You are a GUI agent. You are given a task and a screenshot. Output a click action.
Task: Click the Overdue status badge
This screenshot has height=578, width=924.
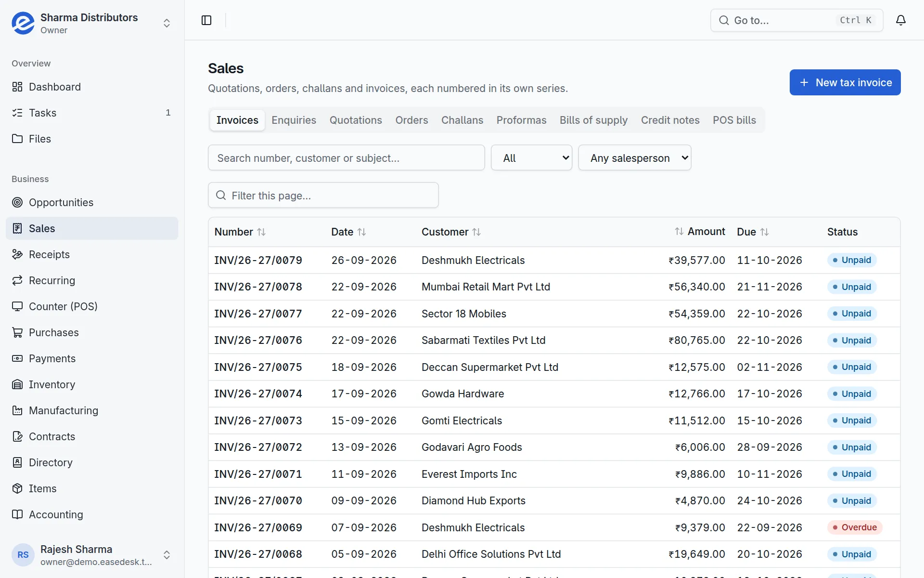855,527
